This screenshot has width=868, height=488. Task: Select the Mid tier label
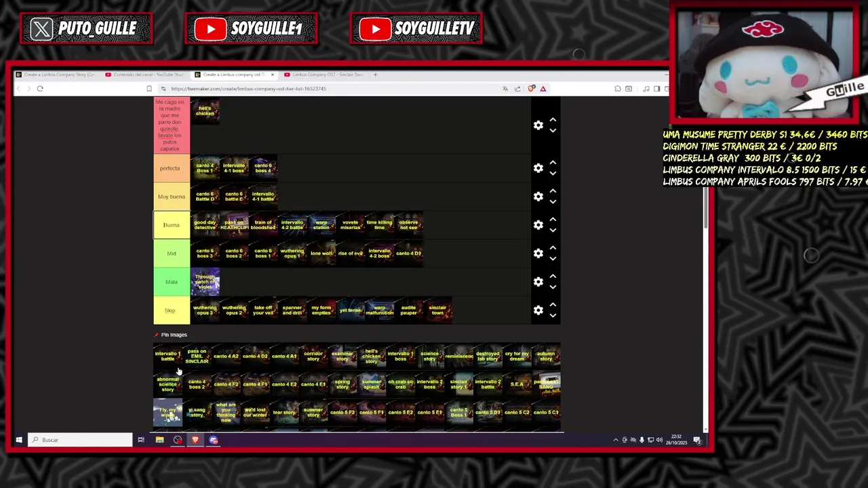click(x=172, y=253)
